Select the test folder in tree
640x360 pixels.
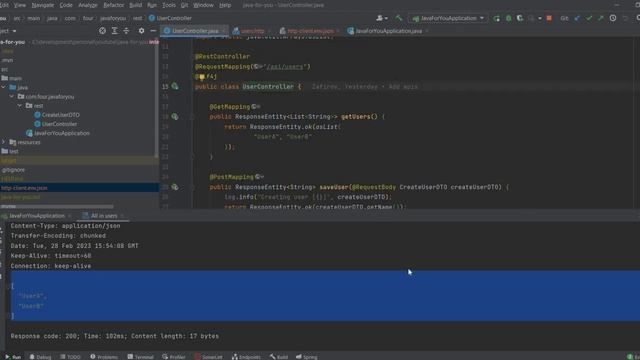[x=13, y=151]
